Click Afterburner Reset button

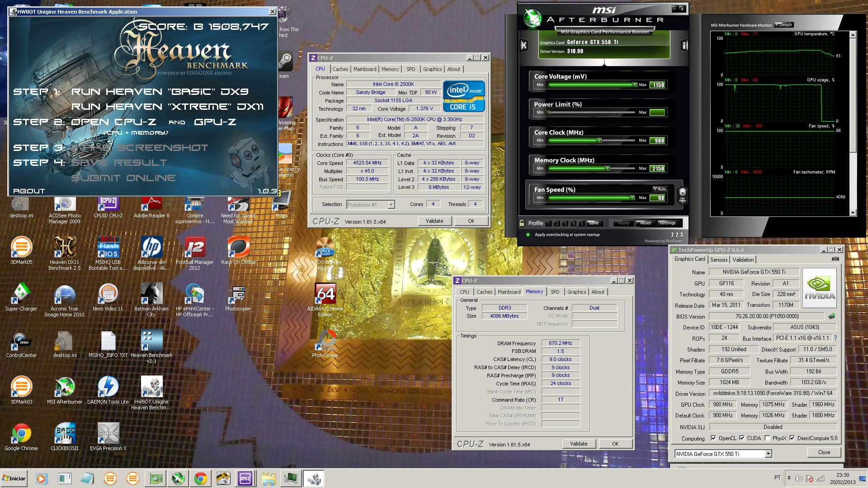[646, 223]
